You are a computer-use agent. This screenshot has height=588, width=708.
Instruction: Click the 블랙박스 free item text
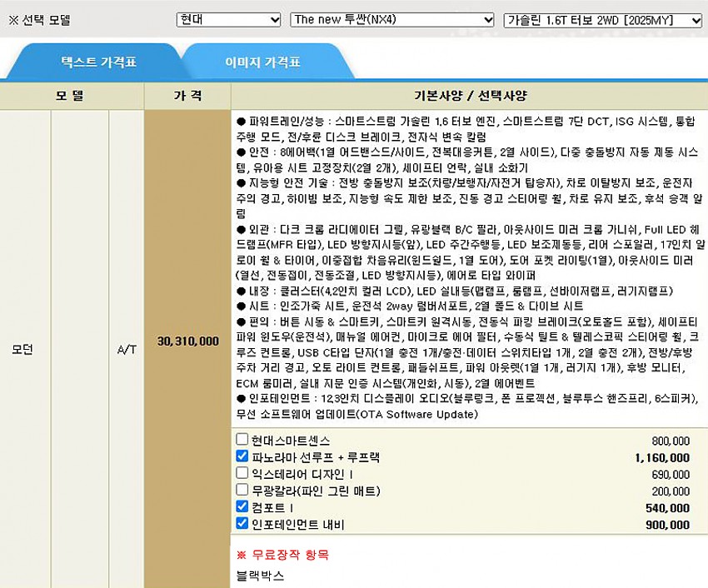pos(261,576)
